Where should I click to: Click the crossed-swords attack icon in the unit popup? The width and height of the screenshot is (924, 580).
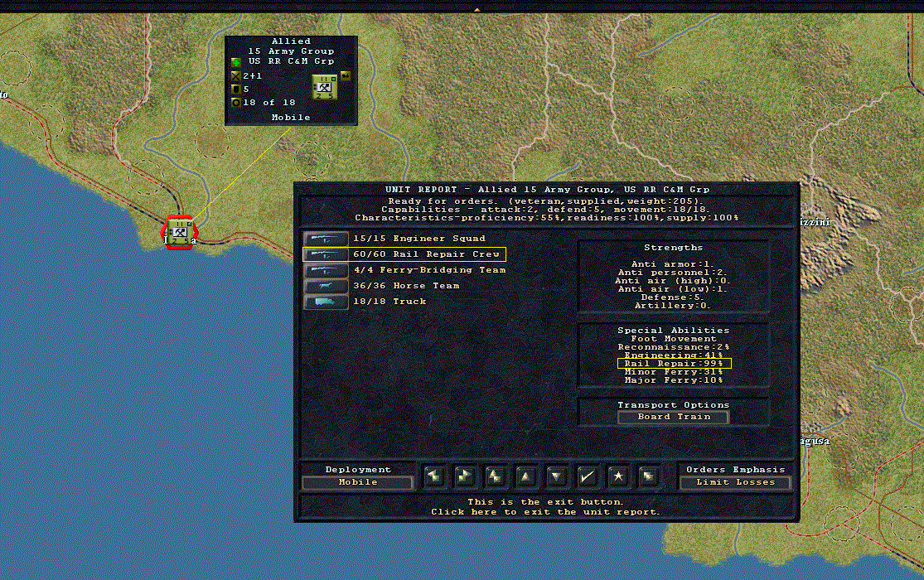(x=235, y=76)
